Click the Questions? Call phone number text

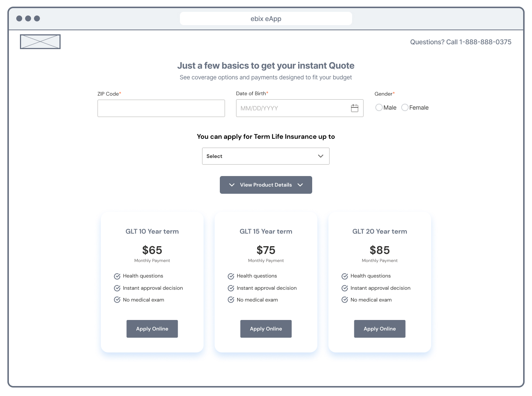click(x=461, y=42)
